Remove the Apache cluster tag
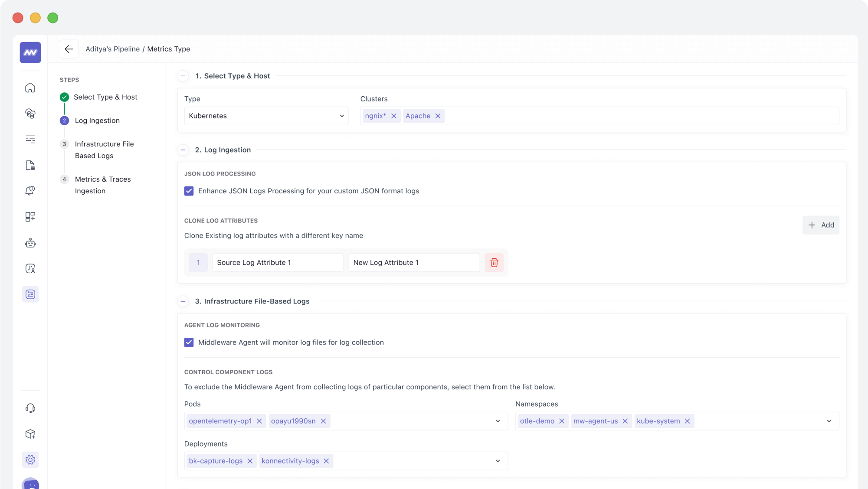The width and height of the screenshot is (868, 489). [x=438, y=116]
